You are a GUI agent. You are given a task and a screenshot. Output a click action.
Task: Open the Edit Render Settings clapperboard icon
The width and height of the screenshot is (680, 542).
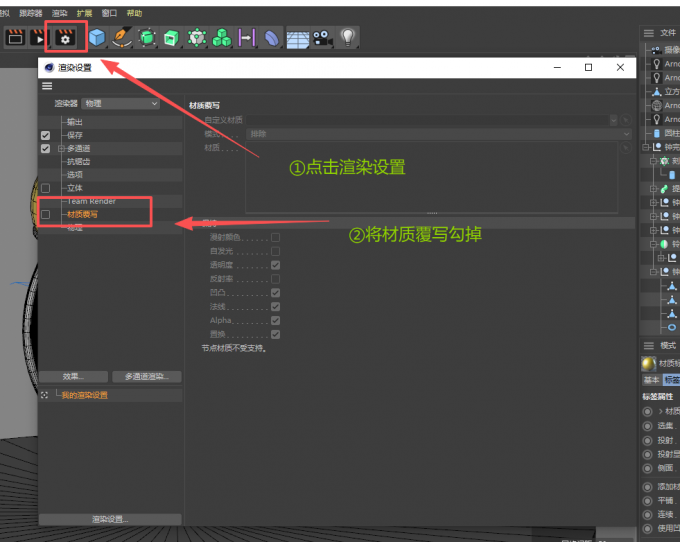tap(66, 37)
